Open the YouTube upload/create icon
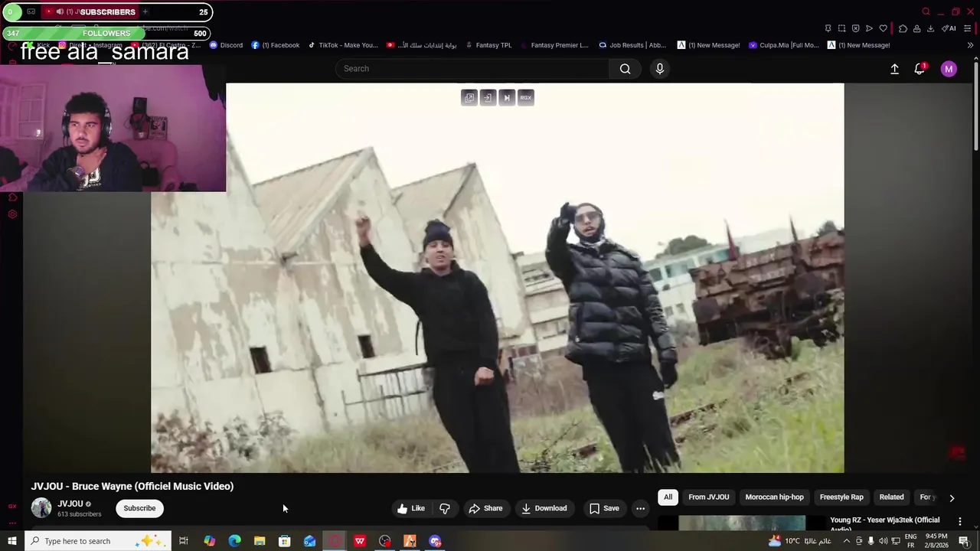This screenshot has height=551, width=980. pyautogui.click(x=894, y=69)
